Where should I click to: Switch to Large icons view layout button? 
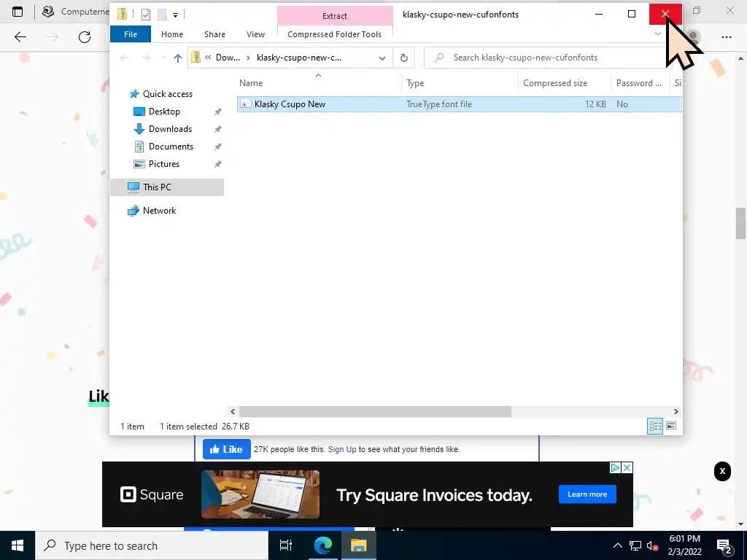click(671, 426)
